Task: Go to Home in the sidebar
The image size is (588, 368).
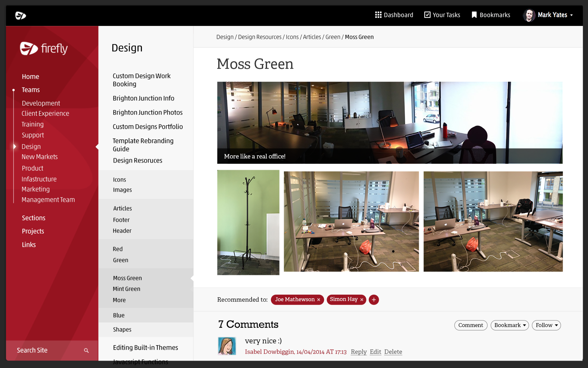Action: (30, 76)
